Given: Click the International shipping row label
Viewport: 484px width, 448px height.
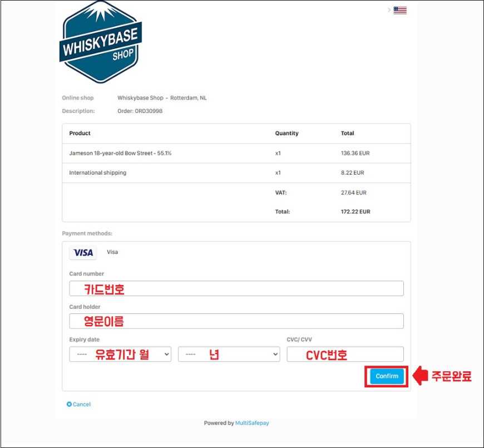Looking at the screenshot, I should pyautogui.click(x=98, y=173).
